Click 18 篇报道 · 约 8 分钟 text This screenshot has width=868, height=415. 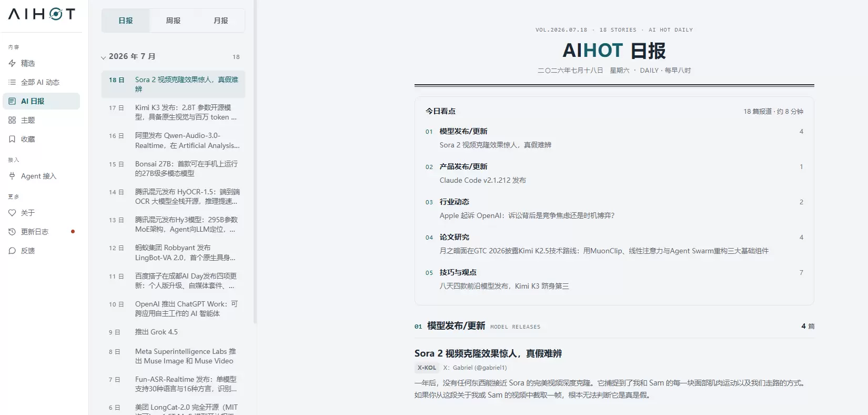tap(773, 111)
